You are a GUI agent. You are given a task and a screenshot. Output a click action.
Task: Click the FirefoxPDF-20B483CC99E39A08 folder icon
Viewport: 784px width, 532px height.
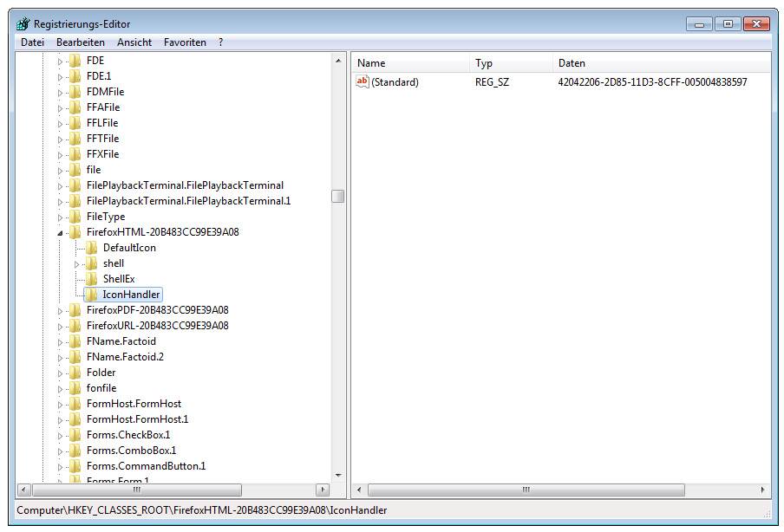[75, 310]
